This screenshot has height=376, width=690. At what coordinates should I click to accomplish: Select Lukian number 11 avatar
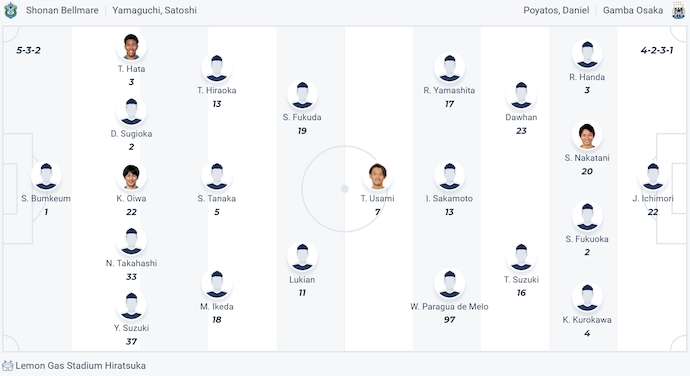302,257
